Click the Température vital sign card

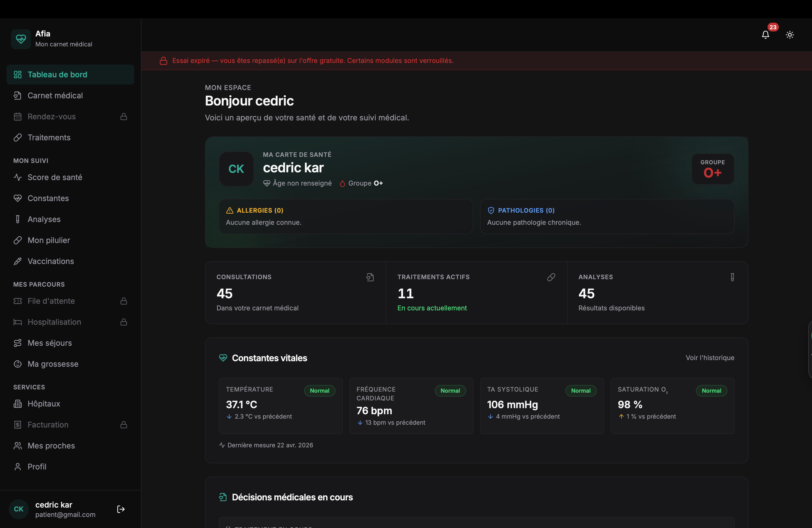click(280, 406)
